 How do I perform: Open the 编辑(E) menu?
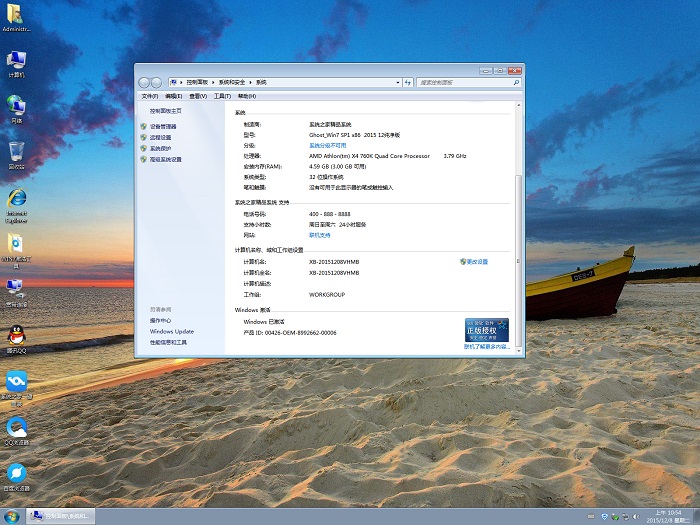174,96
